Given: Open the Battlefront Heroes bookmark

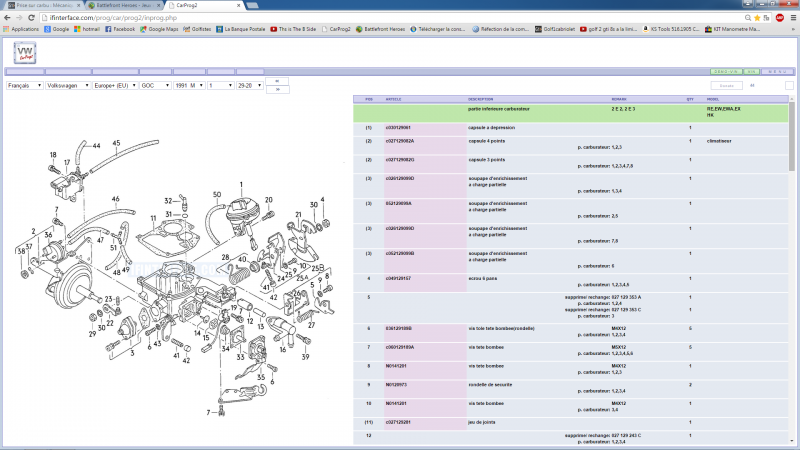Looking at the screenshot, I should [380, 29].
